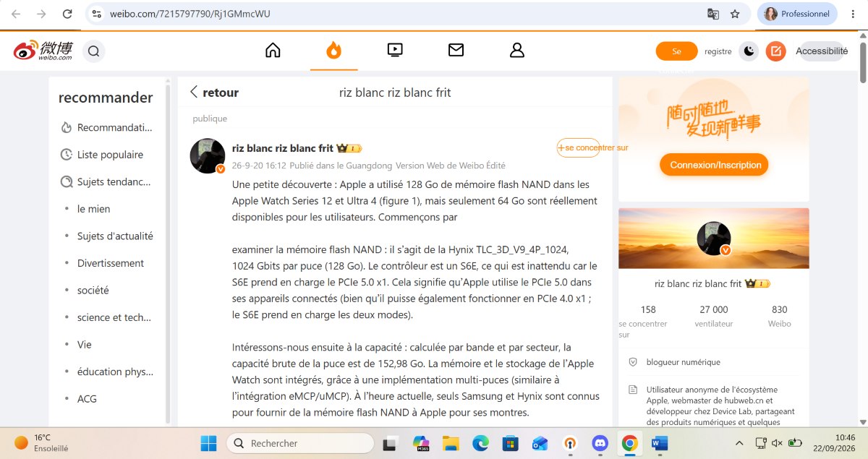Screen dimensions: 868x459
Task: Open the video player icon in navigation
Action: [395, 50]
